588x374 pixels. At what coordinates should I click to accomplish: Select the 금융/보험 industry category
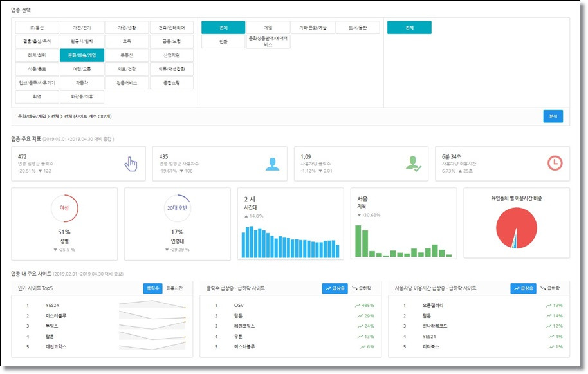[172, 42]
